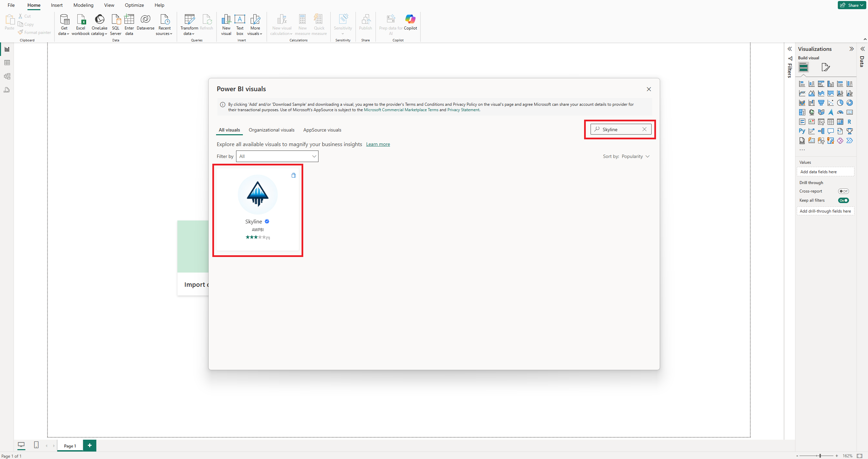Select the Line chart visual
The image size is (868, 459).
802,93
